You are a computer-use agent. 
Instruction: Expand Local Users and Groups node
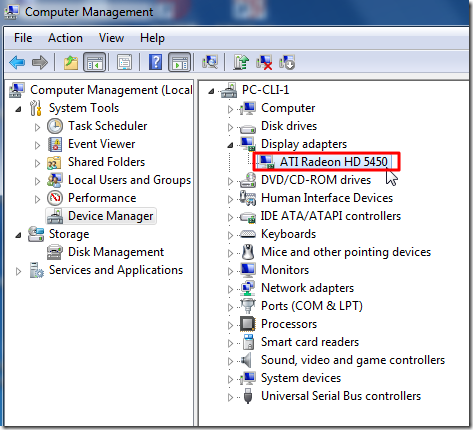[37, 181]
